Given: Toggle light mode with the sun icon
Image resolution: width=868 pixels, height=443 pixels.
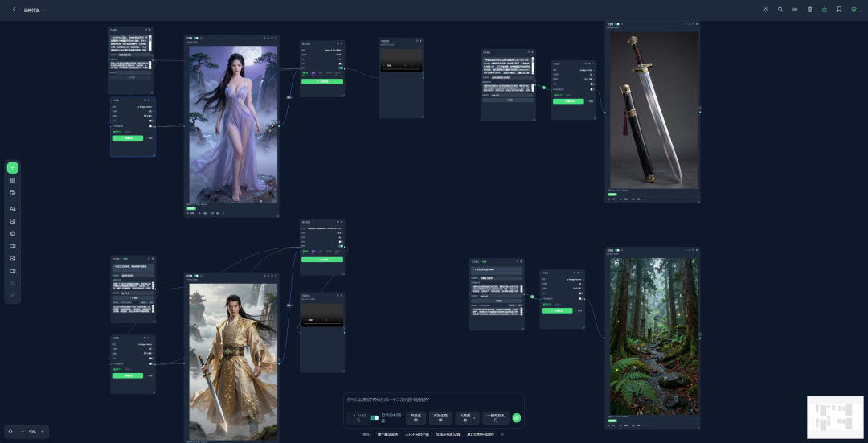Looking at the screenshot, I should (x=766, y=10).
